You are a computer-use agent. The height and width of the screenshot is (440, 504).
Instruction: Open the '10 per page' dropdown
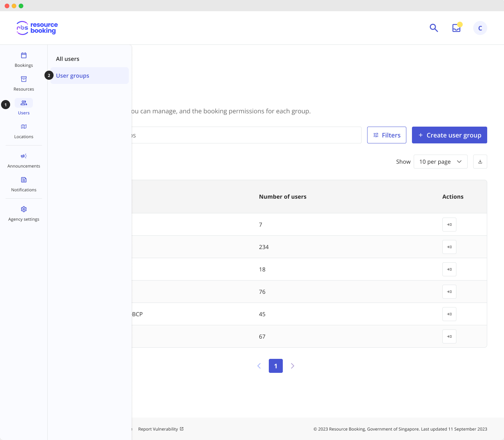click(x=440, y=162)
